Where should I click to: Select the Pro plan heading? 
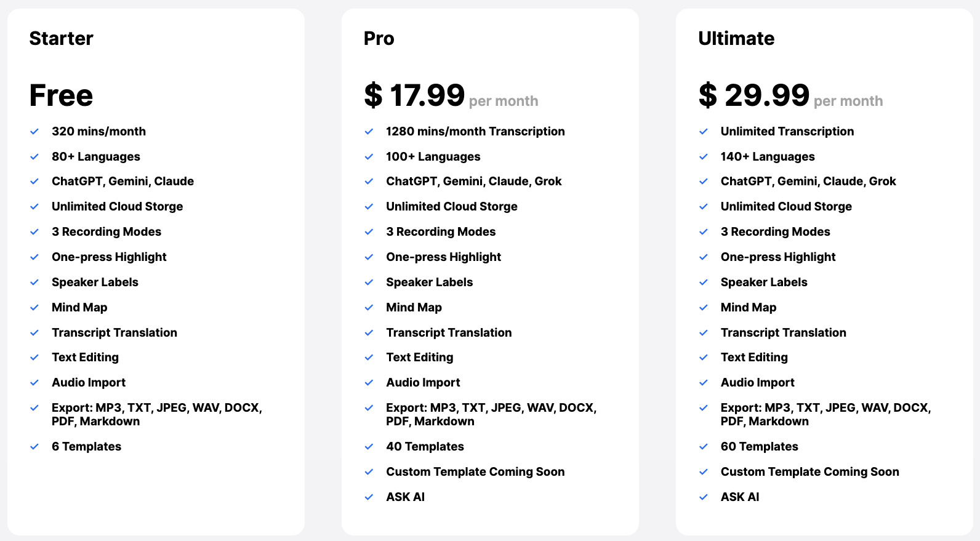pyautogui.click(x=379, y=38)
